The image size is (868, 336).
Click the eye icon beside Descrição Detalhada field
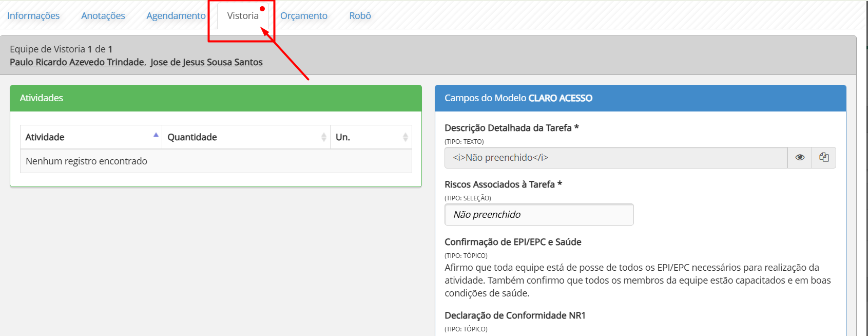point(799,158)
